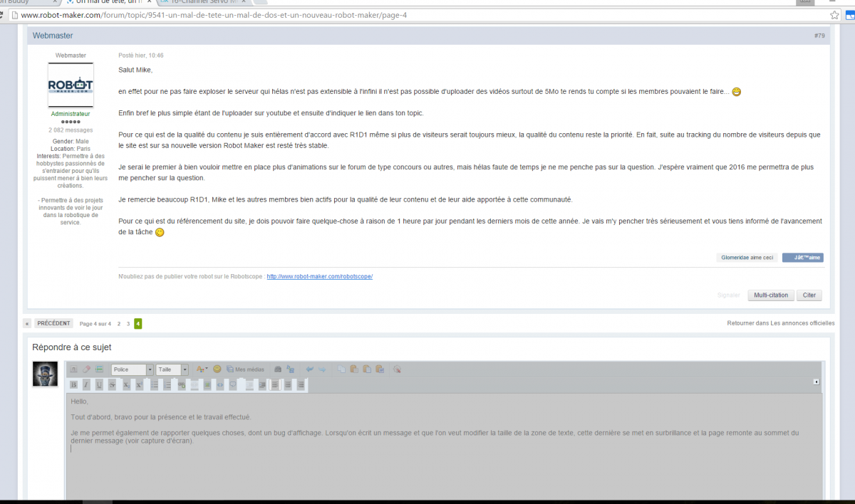The width and height of the screenshot is (855, 504).
Task: Redo with the right arrow icon
Action: [322, 369]
